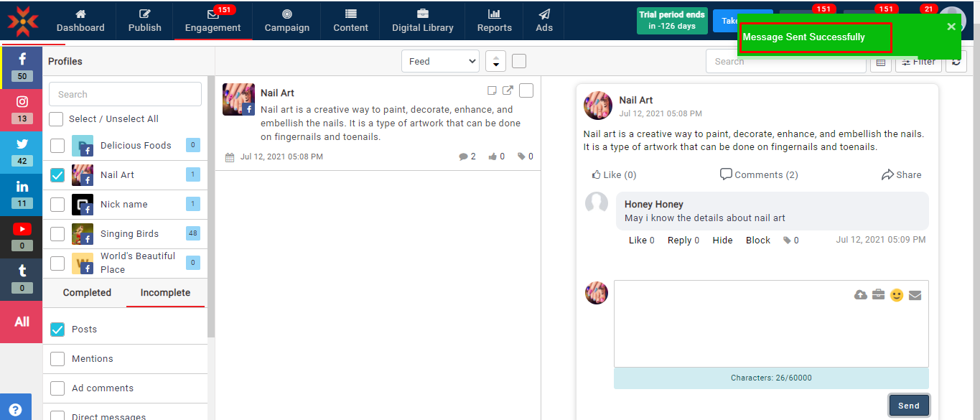This screenshot has height=420, width=980.
Task: Open Nail Art post in external link
Action: [508, 90]
